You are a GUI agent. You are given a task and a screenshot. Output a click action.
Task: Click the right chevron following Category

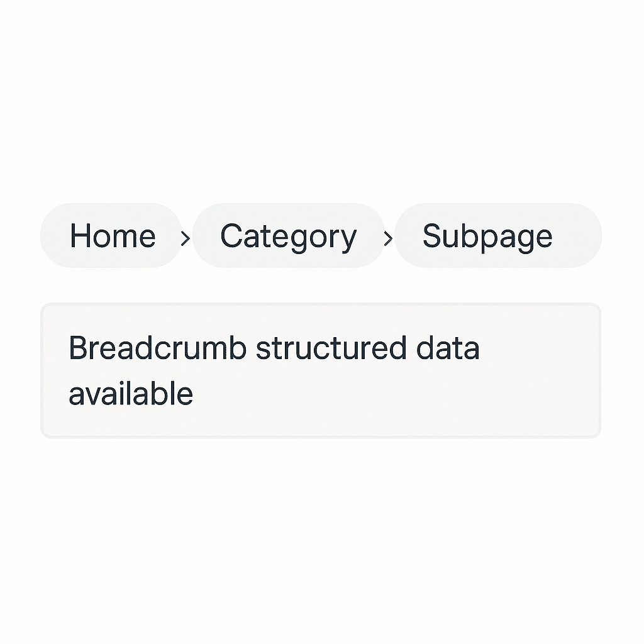(x=388, y=238)
